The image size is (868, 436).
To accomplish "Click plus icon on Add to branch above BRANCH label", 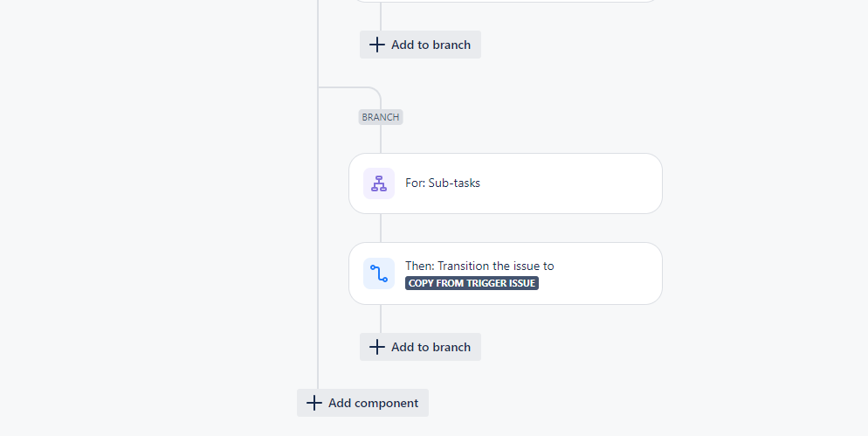I will coord(377,45).
